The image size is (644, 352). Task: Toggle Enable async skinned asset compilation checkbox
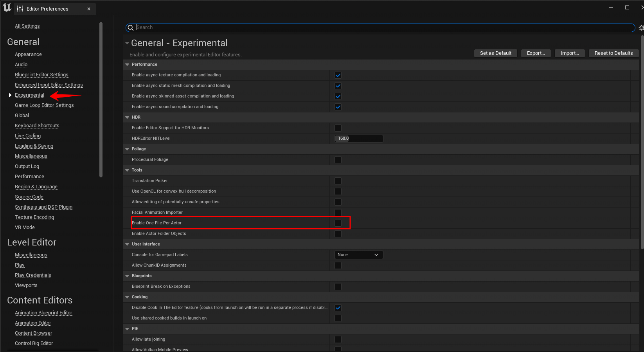click(338, 96)
